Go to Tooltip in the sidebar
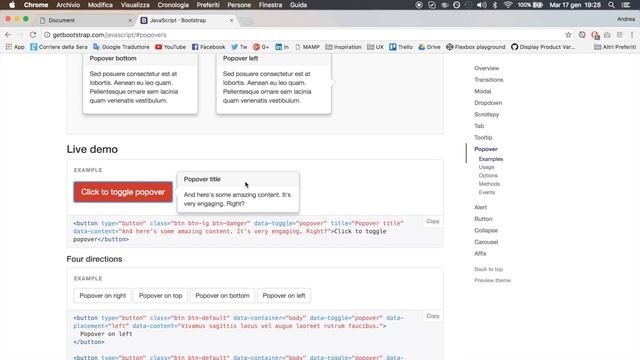 483,138
